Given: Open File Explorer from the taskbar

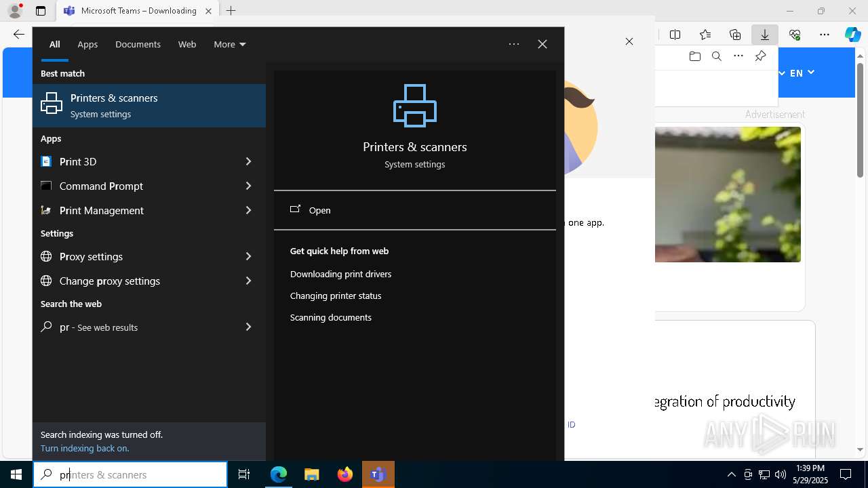Looking at the screenshot, I should [x=312, y=474].
